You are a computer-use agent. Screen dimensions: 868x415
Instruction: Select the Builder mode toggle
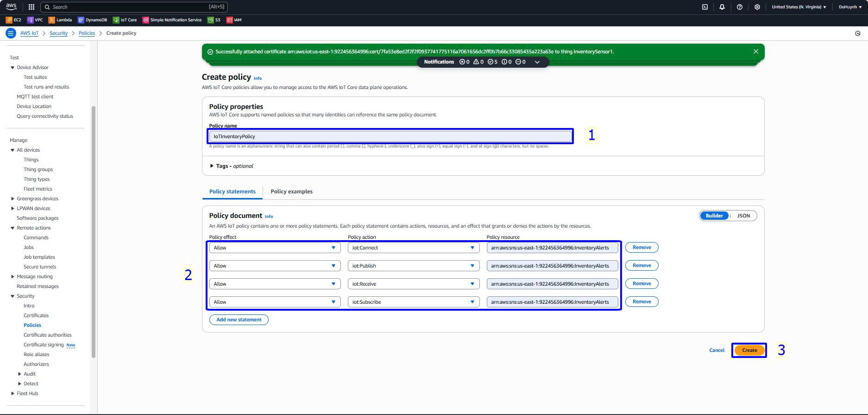coord(714,216)
